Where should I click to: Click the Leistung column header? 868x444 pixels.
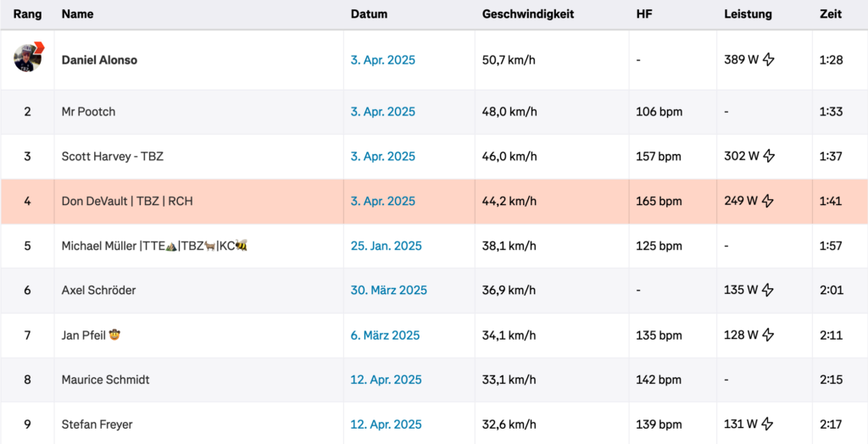click(748, 14)
